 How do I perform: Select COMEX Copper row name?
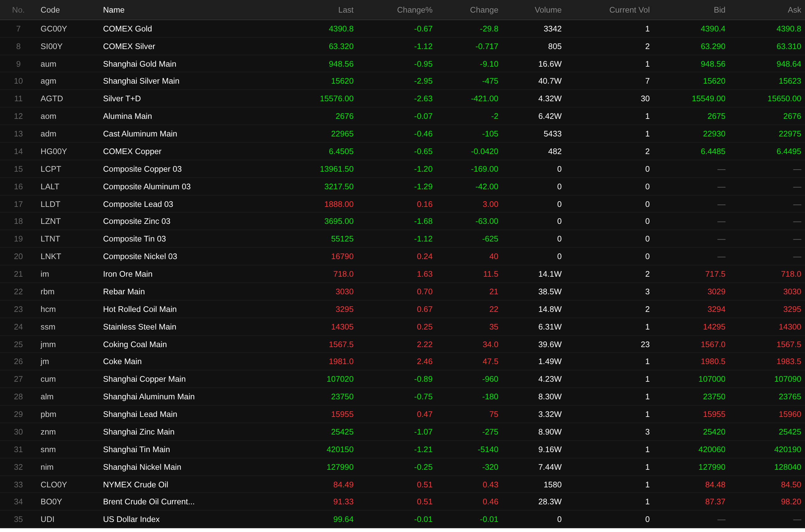click(132, 152)
